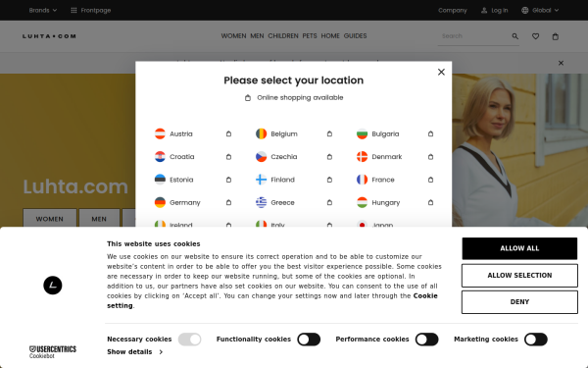Image resolution: width=588 pixels, height=368 pixels.
Task: Select the Hungary flag icon
Action: coord(362,202)
